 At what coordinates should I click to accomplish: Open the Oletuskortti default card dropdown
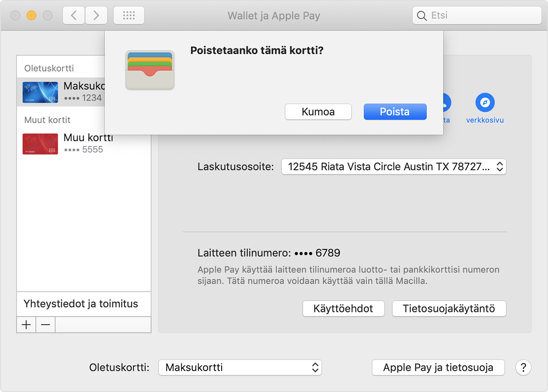[240, 367]
